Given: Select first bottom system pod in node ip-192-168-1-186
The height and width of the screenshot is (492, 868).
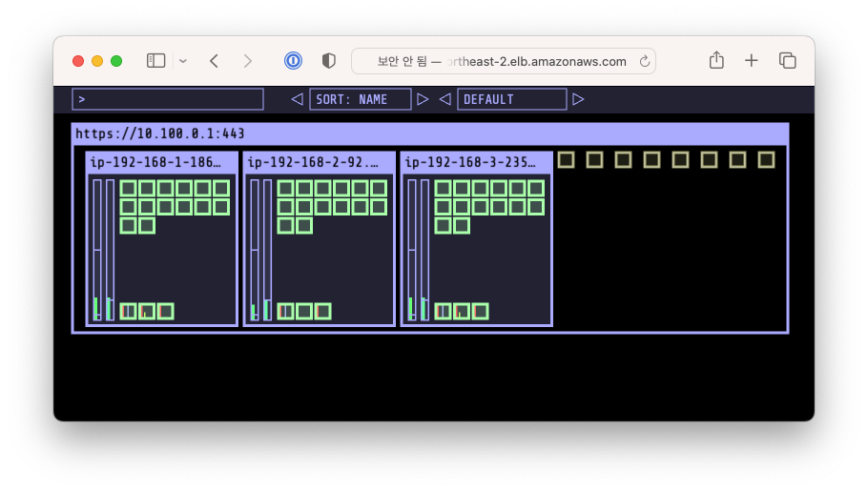Looking at the screenshot, I should click(x=129, y=311).
